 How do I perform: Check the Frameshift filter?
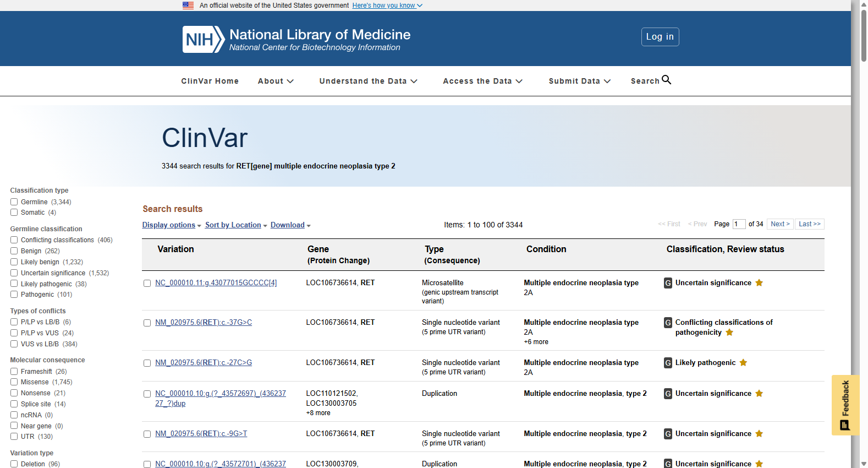14,372
